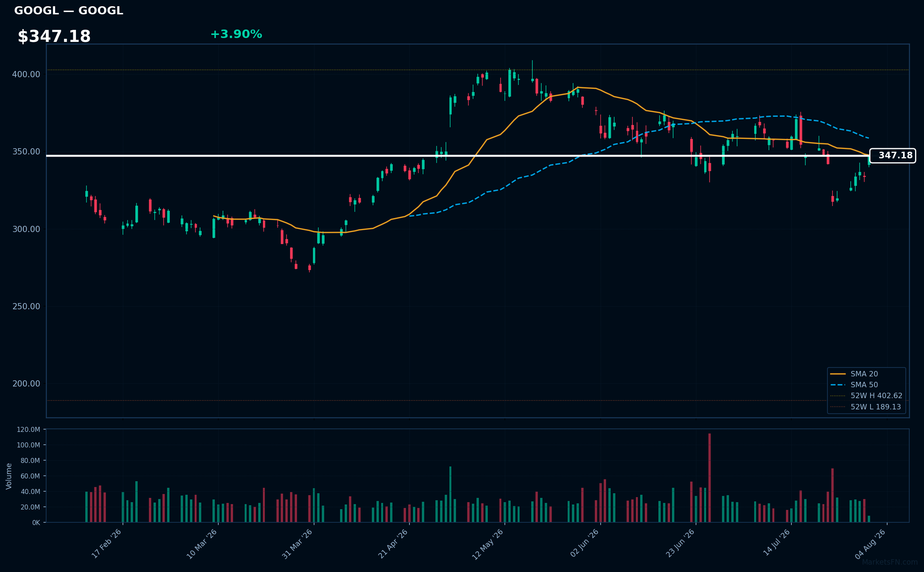Click the tallest red volume bar
The height and width of the screenshot is (572, 924).
710,478
